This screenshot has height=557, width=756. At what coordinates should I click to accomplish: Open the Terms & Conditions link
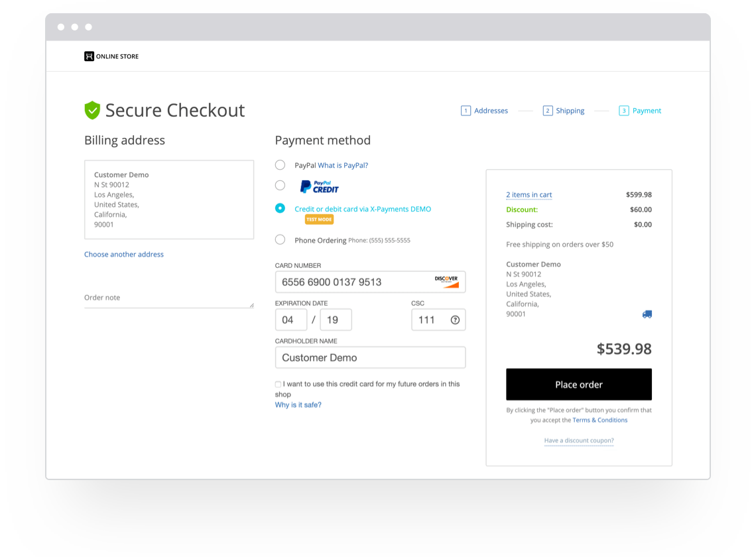[x=599, y=420]
